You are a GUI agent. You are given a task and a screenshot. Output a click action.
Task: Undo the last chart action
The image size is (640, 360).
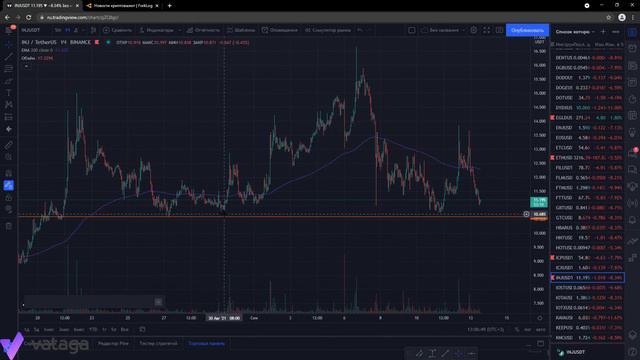pos(360,30)
